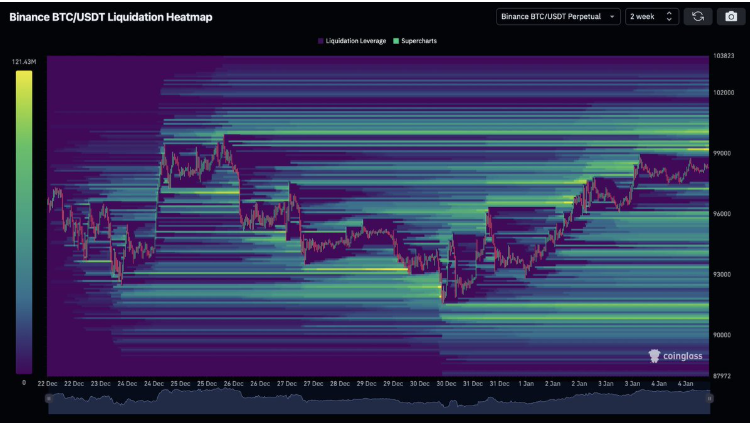Click the overview range selector area chart

(379, 401)
